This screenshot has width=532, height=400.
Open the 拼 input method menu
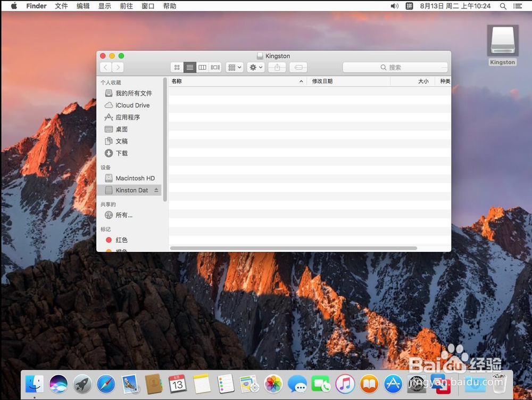[x=410, y=6]
